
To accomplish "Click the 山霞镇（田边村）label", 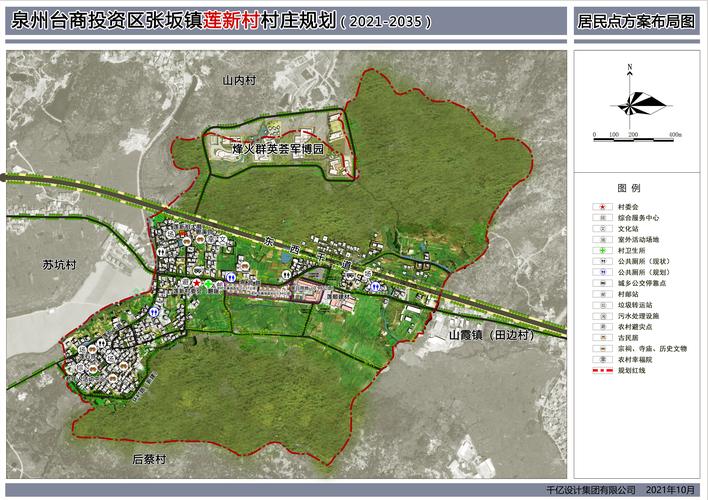I will [491, 336].
